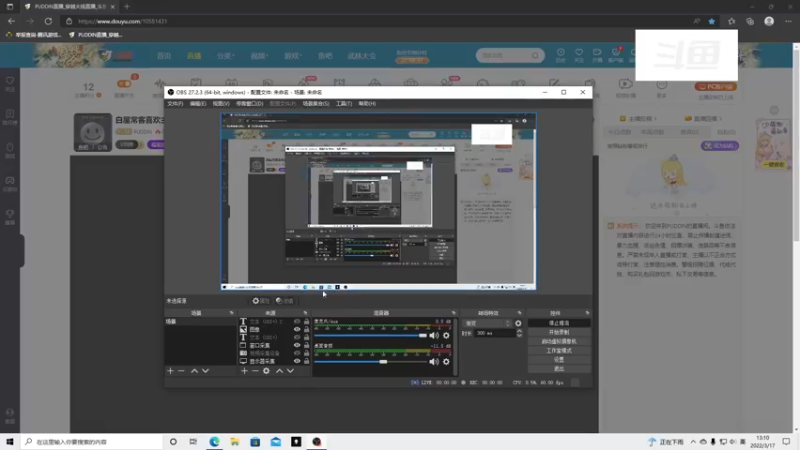
Task: Open the 工具(T) menu in OBS
Action: [344, 104]
